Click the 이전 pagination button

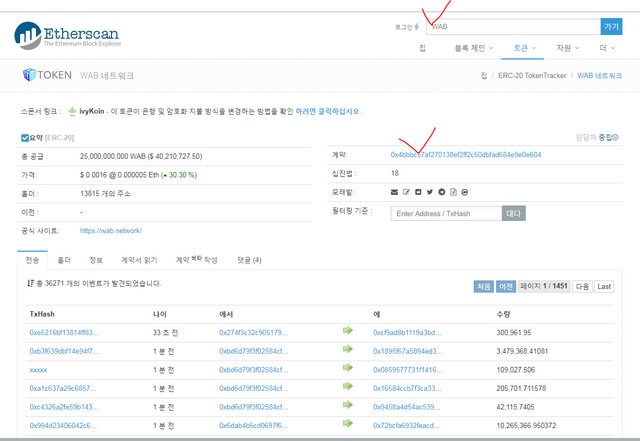(x=506, y=286)
